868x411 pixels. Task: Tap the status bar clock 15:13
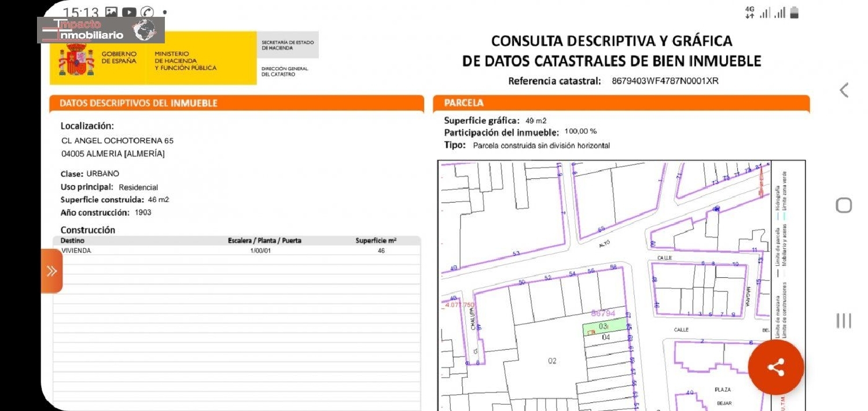pyautogui.click(x=80, y=12)
